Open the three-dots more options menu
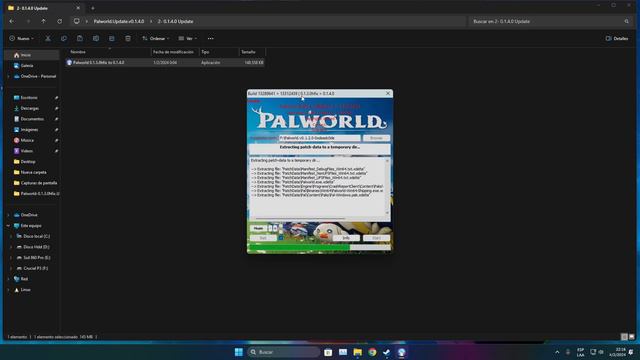 coord(211,38)
